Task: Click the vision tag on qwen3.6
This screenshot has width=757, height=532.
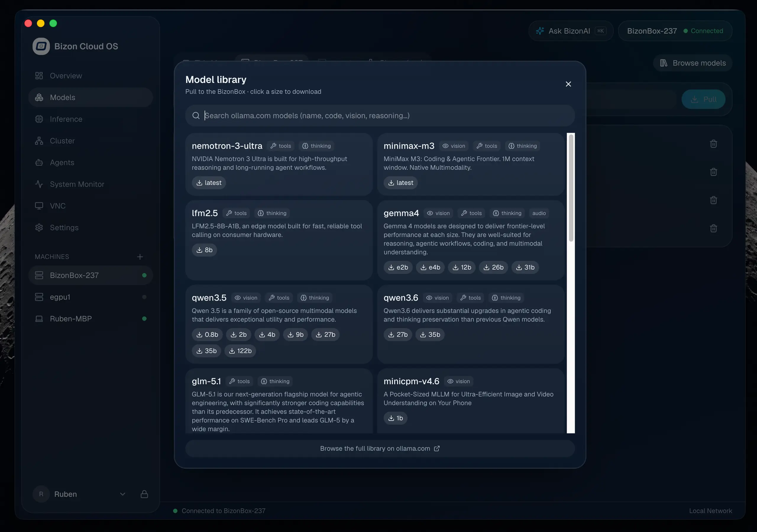Action: (437, 298)
